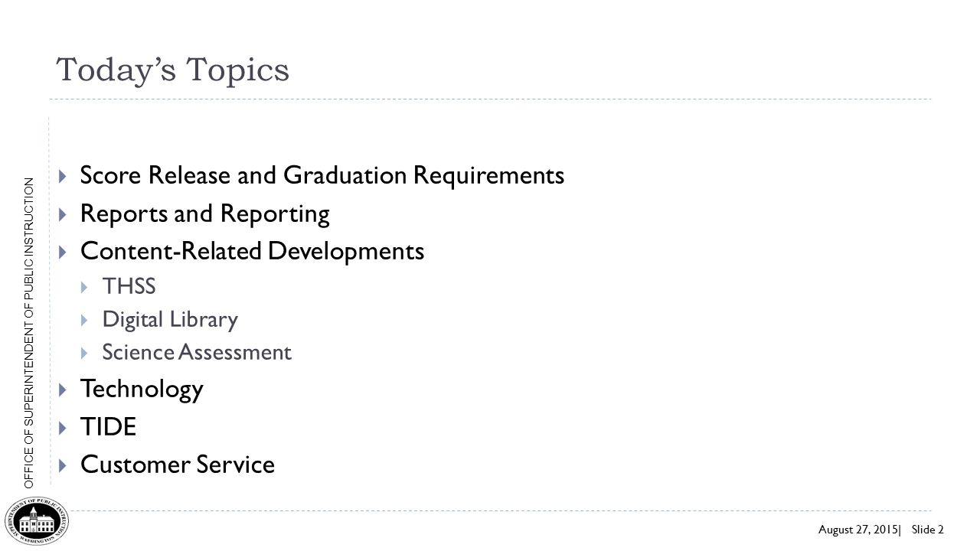
Task: Click the arrow bullet beside Customer Service
Action: tap(64, 465)
